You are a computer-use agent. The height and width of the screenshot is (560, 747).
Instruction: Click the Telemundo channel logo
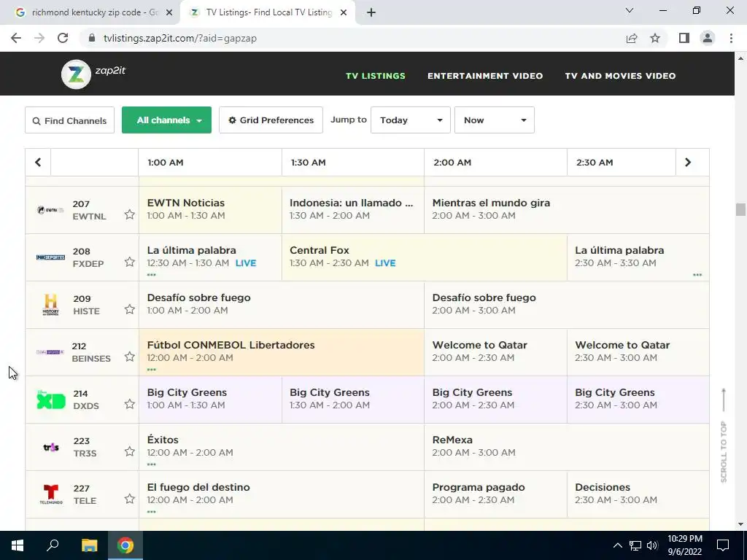51,494
